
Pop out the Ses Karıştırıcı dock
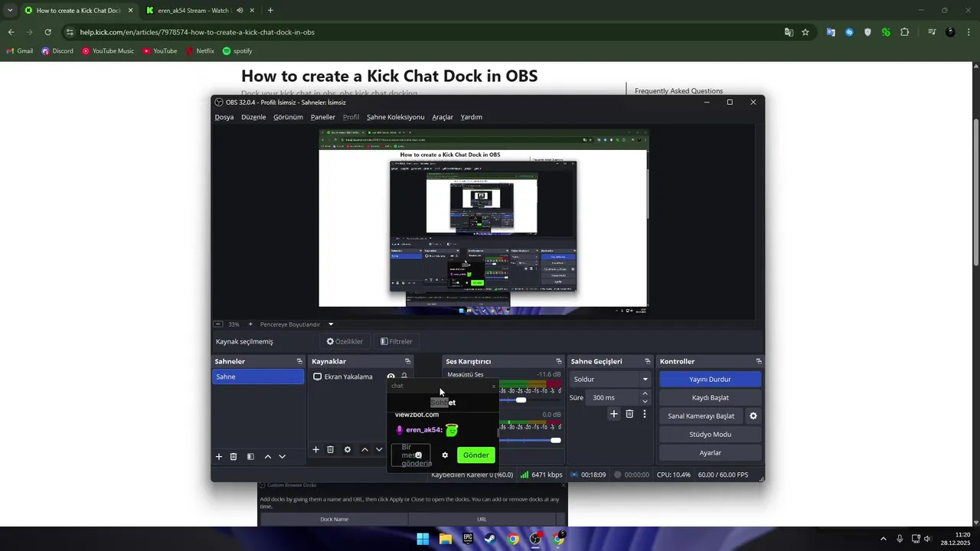click(559, 361)
